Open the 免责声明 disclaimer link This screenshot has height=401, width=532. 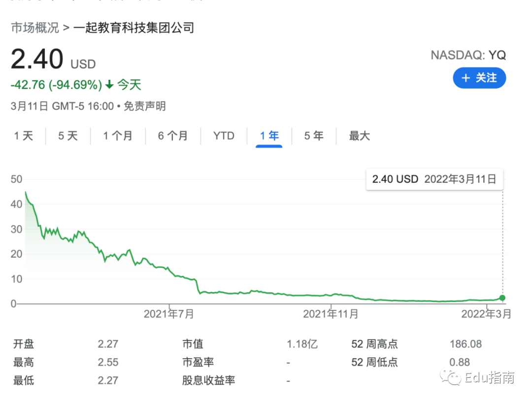coord(144,106)
